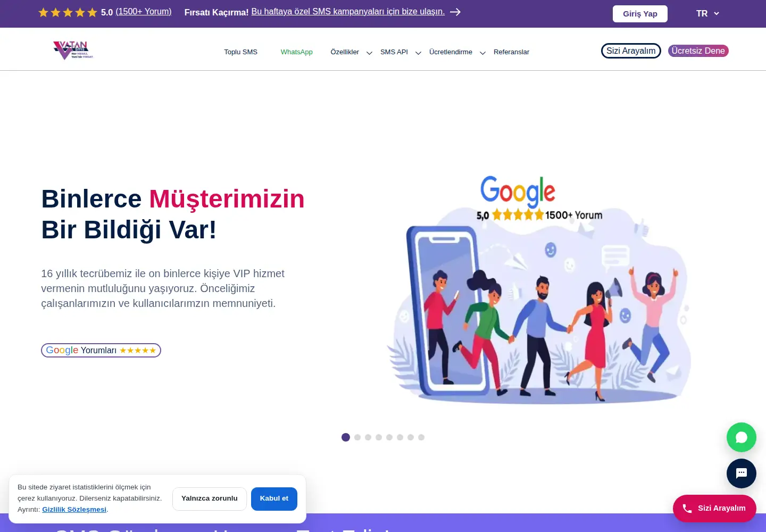Click the five-star rating icons in the top bar

(68, 12)
